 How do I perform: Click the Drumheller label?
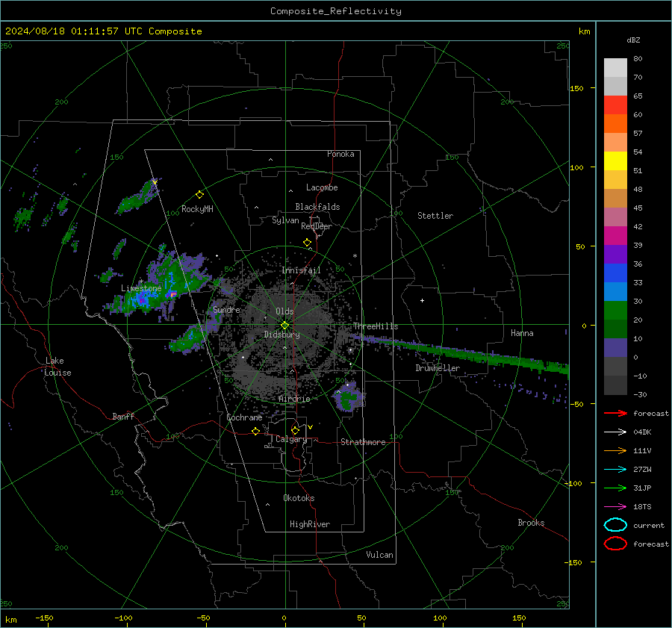point(438,368)
